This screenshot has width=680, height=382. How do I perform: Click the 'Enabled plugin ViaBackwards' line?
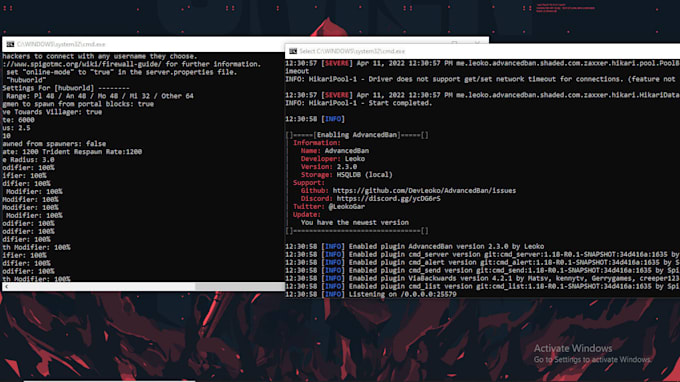coord(482,278)
